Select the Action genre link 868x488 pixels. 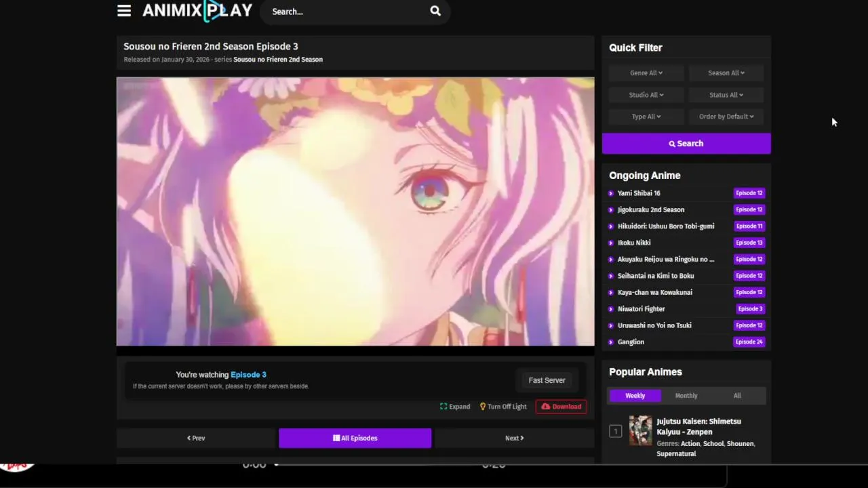(x=690, y=444)
